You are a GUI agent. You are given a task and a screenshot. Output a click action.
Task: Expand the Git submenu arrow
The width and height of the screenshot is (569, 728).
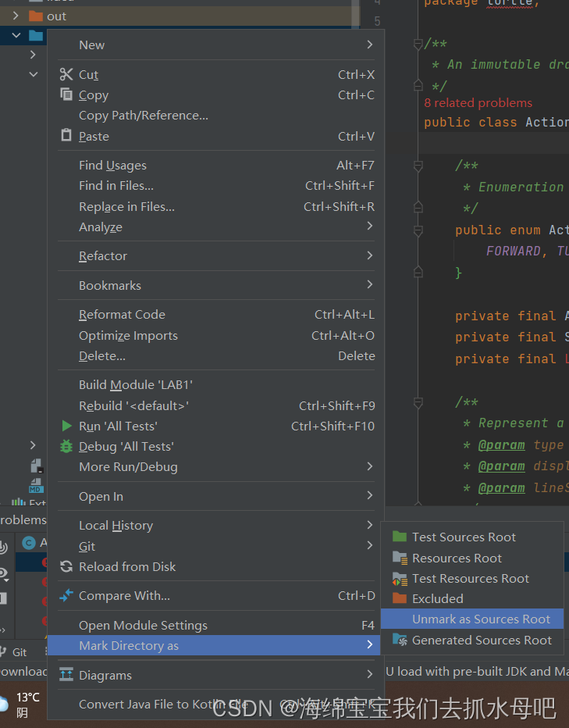click(370, 545)
